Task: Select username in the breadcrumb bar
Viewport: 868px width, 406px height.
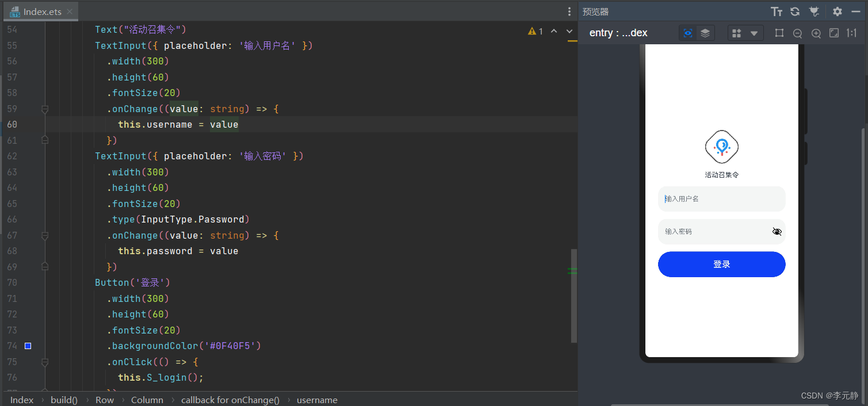Action: pyautogui.click(x=317, y=400)
